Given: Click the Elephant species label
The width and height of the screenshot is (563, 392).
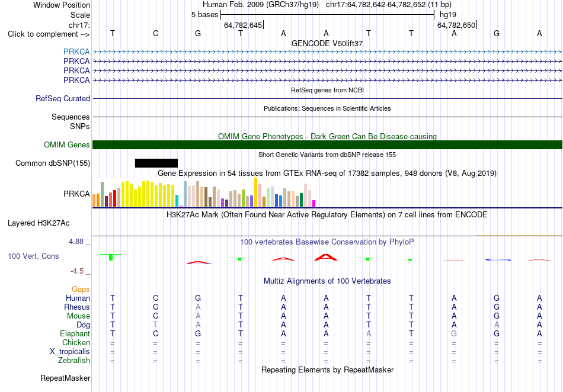Looking at the screenshot, I should pos(75,333).
